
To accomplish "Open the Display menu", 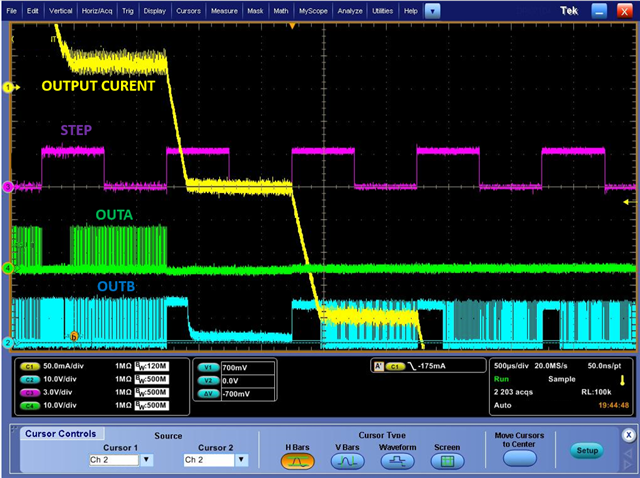I will coord(154,11).
